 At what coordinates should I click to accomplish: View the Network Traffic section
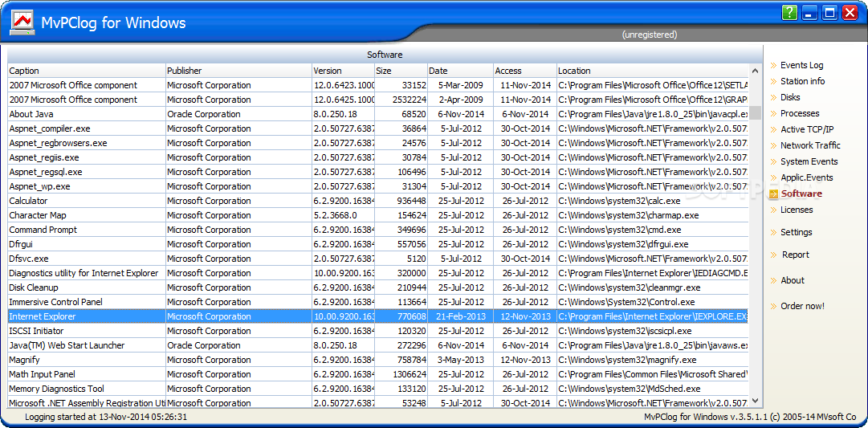point(810,145)
